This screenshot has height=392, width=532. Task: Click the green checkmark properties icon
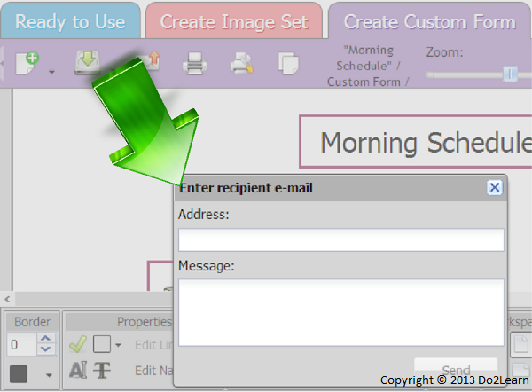[x=78, y=344]
